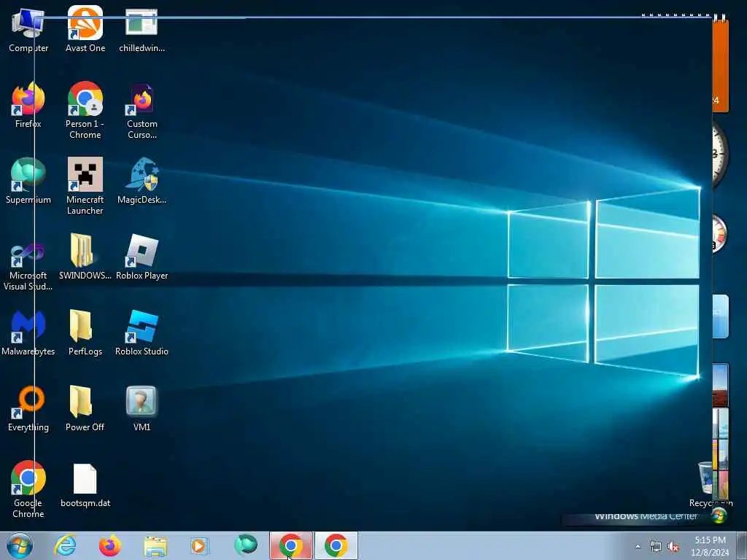Select the bootsqm.dat file
747x560 pixels.
click(85, 485)
